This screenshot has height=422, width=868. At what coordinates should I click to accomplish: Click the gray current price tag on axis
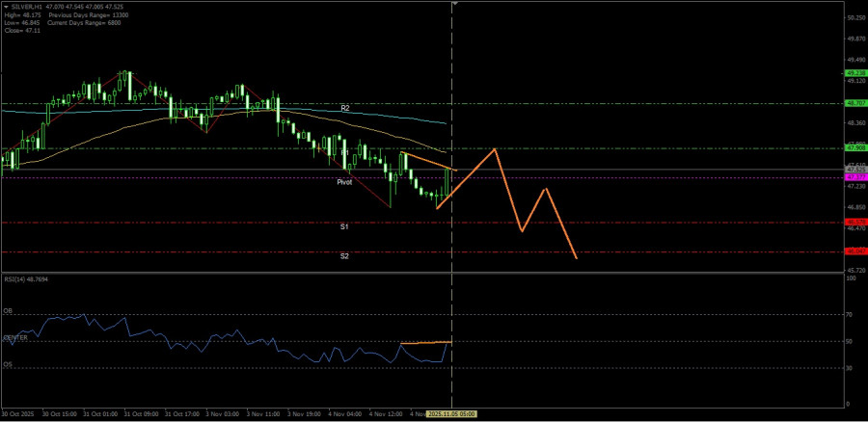point(854,169)
